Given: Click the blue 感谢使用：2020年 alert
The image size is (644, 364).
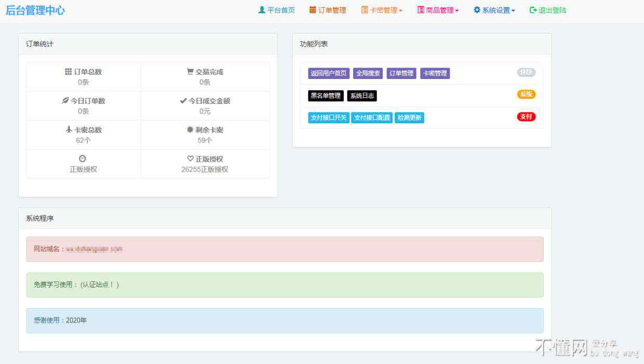Looking at the screenshot, I should pos(285,320).
